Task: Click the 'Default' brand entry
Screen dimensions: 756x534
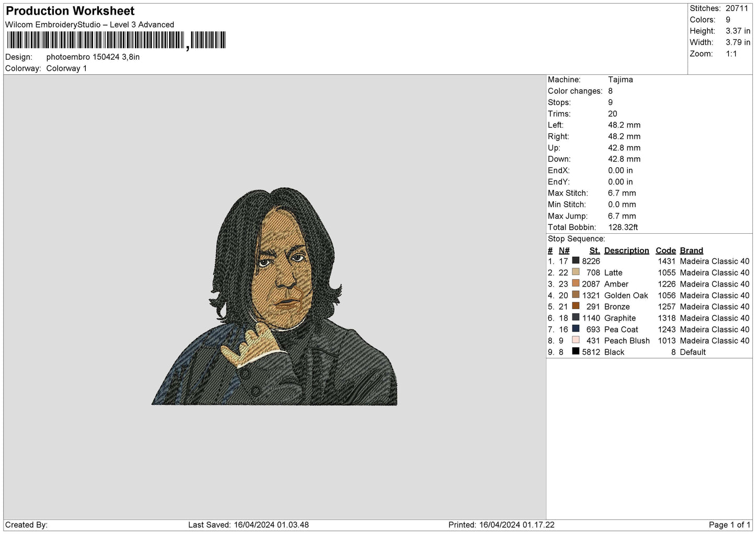Action: pyautogui.click(x=693, y=352)
